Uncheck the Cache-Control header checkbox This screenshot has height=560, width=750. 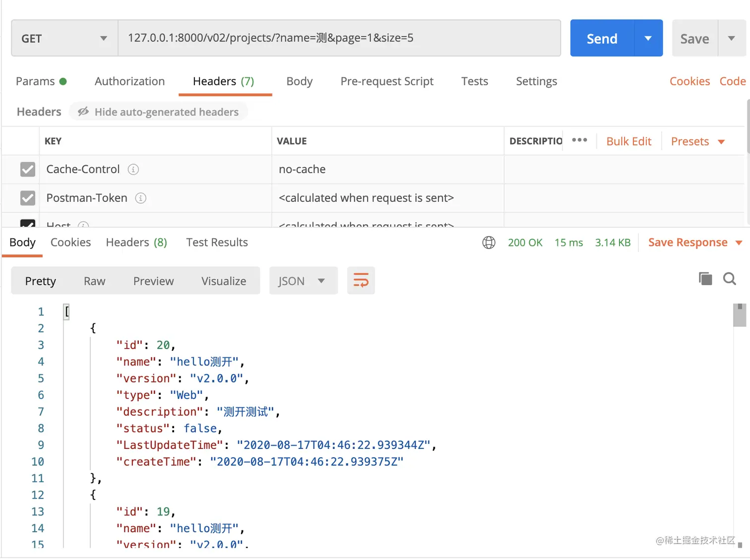[28, 170]
